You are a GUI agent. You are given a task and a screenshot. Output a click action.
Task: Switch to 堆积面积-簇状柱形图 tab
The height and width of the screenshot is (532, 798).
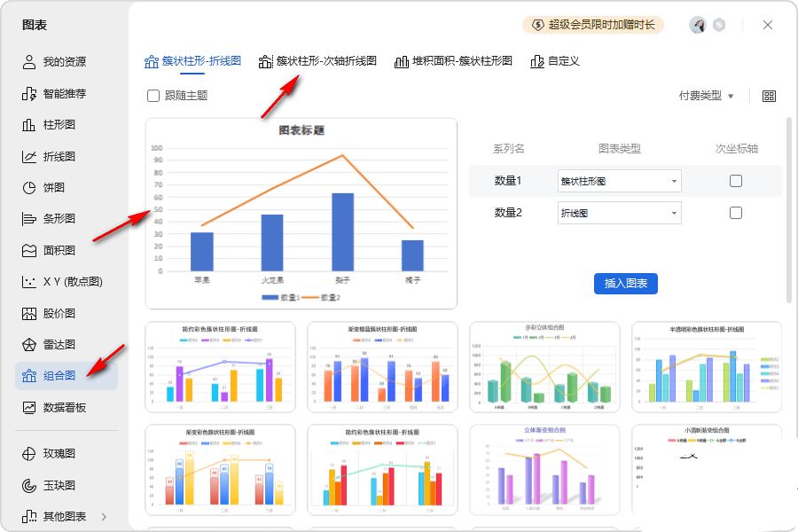tap(453, 61)
